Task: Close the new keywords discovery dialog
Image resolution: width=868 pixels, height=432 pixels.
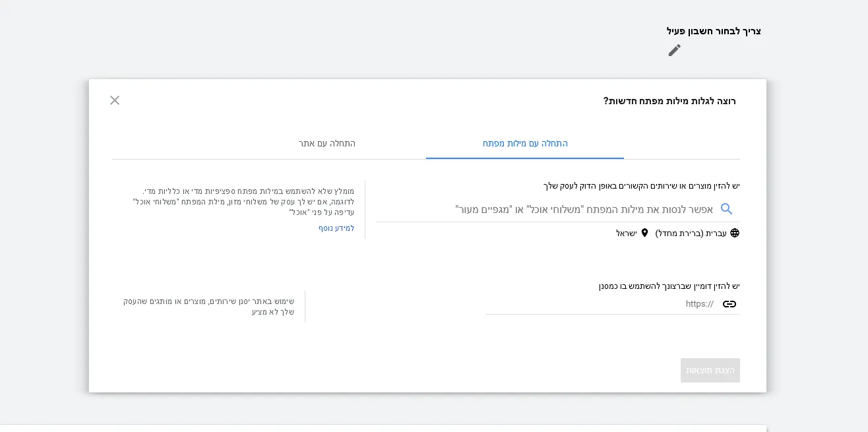Action: click(x=115, y=100)
